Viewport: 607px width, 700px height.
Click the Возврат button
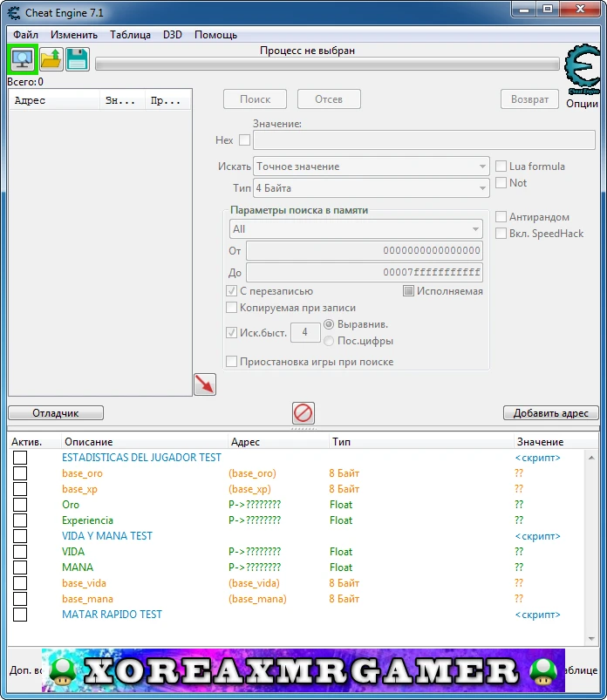[529, 99]
